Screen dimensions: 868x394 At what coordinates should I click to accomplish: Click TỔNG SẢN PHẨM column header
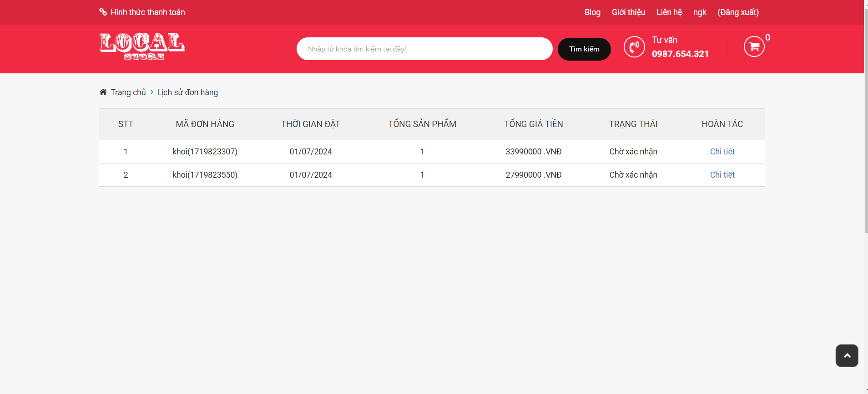click(x=422, y=124)
